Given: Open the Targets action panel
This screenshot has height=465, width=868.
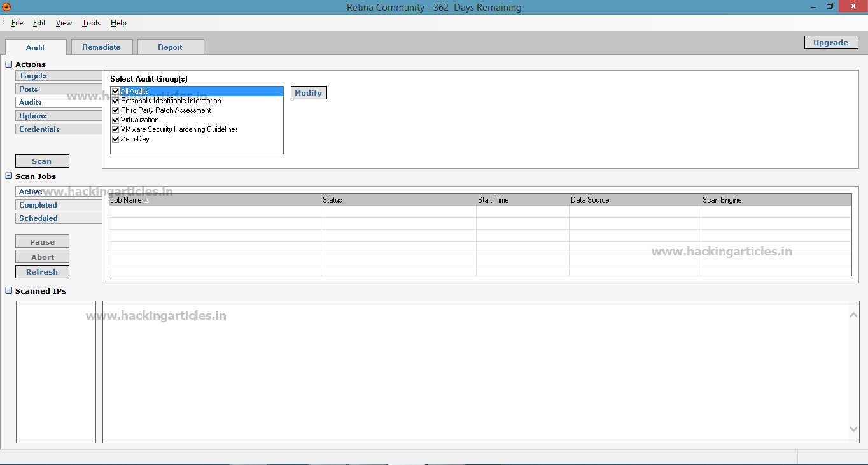Looking at the screenshot, I should [59, 76].
